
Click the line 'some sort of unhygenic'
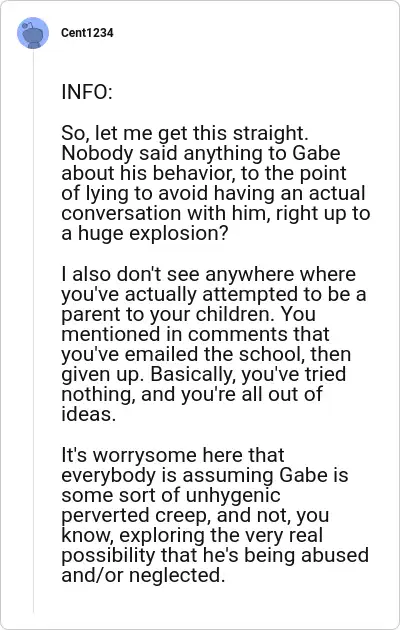pyautogui.click(x=171, y=495)
